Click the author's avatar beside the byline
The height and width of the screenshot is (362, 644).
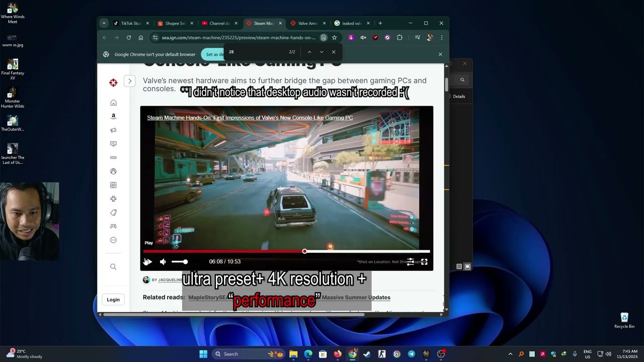[146, 280]
